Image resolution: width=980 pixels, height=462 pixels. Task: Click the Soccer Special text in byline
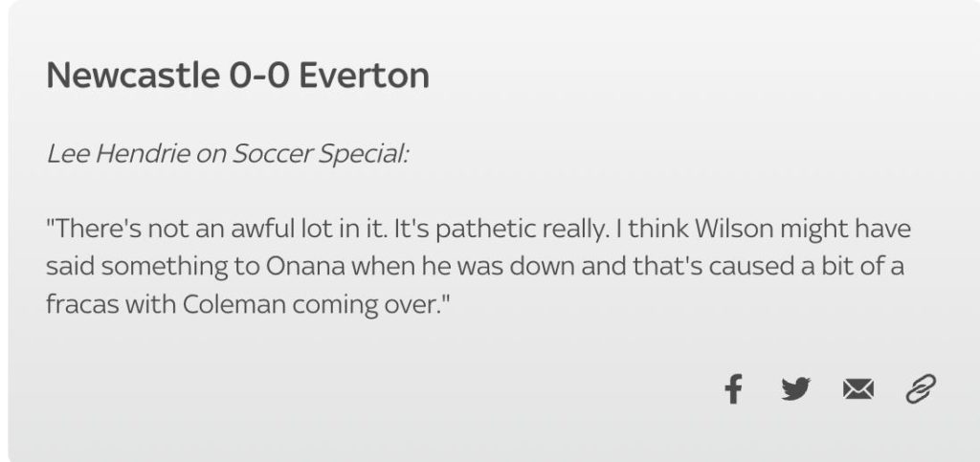[320, 155]
